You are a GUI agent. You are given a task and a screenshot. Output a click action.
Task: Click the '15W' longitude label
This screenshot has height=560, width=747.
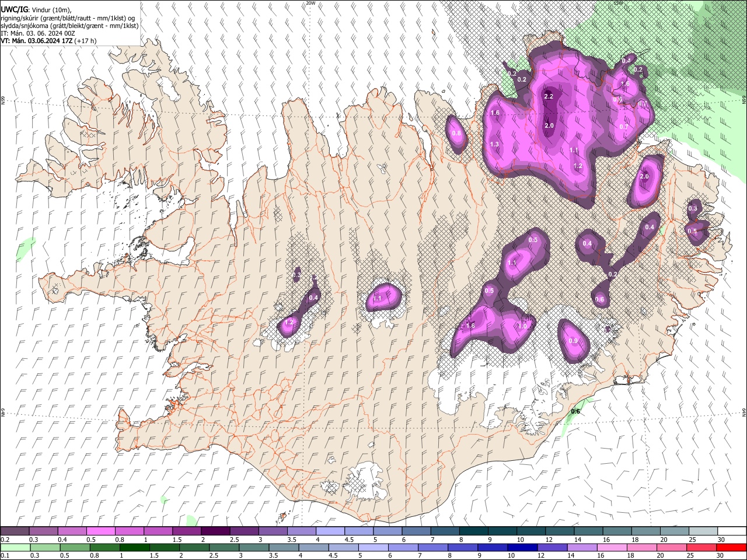(x=618, y=3)
